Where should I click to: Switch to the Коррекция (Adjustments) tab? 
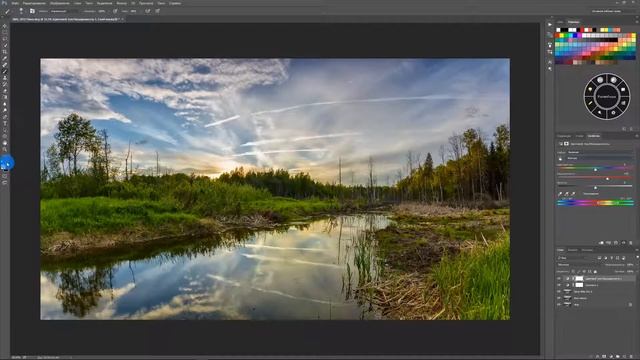click(564, 136)
